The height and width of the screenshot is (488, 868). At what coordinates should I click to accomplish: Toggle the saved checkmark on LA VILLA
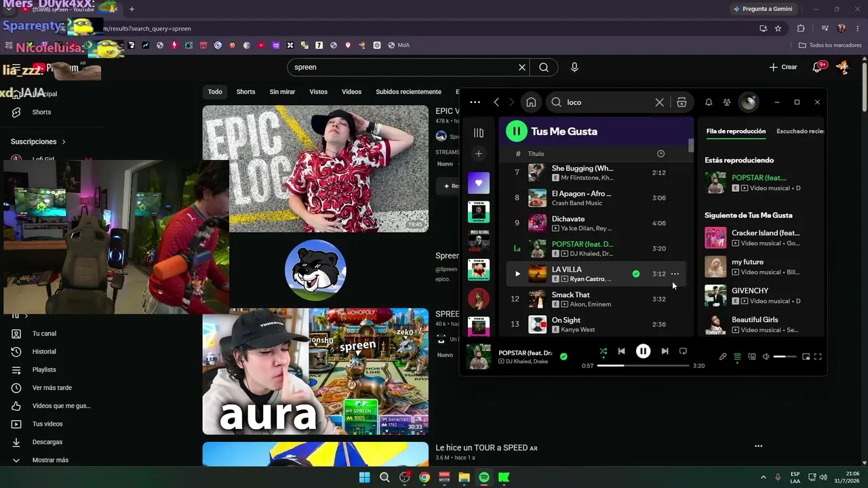636,274
